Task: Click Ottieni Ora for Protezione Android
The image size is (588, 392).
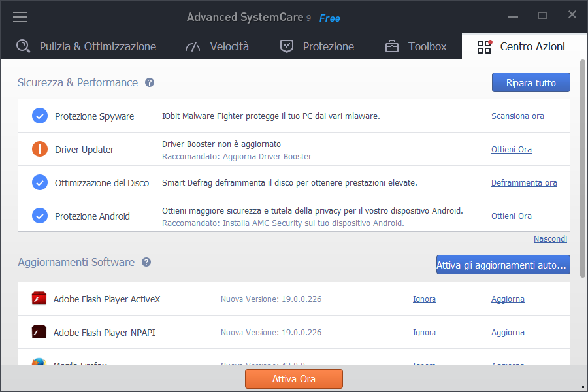Action: coord(512,216)
